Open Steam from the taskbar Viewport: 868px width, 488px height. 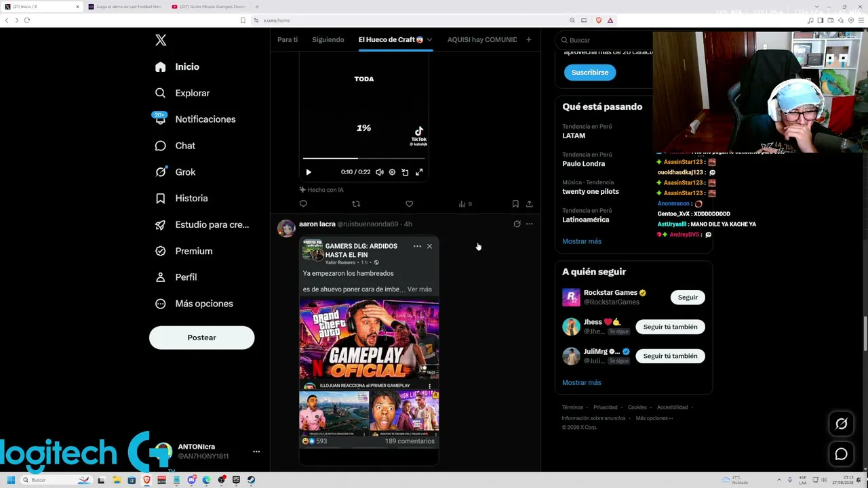coord(251,480)
